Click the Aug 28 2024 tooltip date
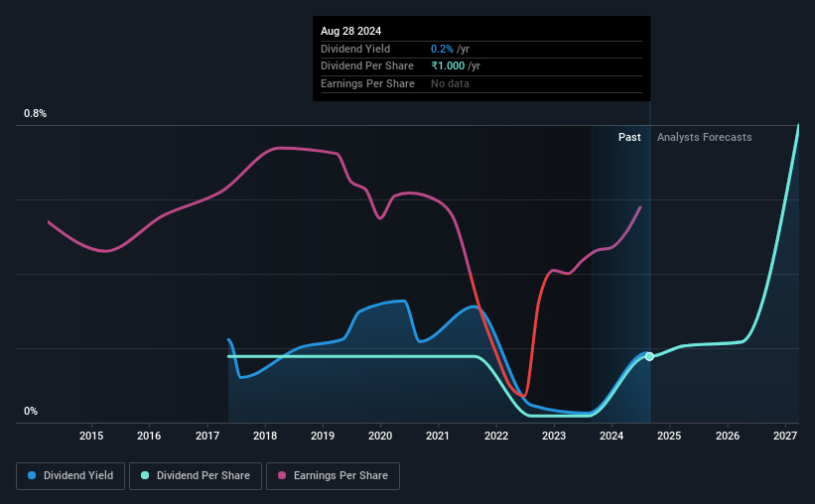Viewport: 815px width, 504px height. click(x=349, y=31)
